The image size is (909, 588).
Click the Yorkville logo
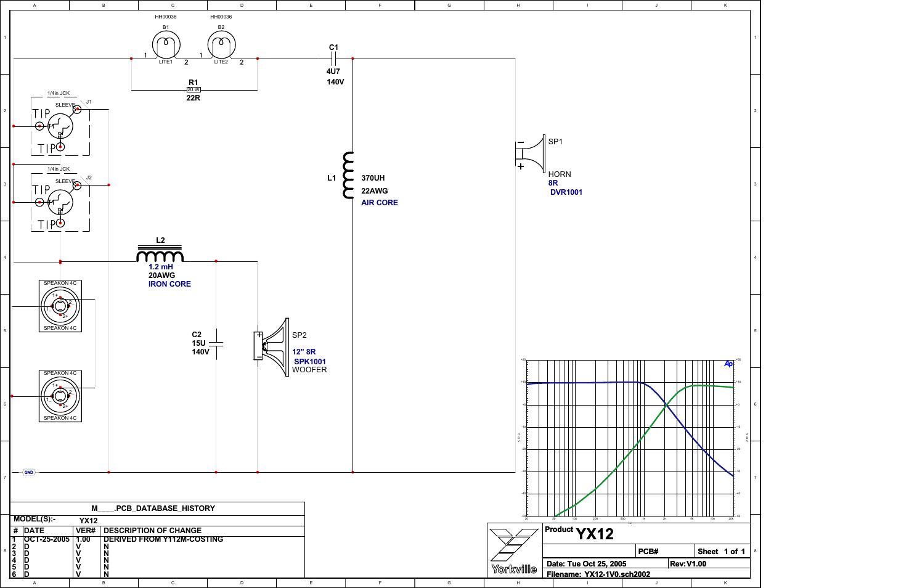[513, 551]
